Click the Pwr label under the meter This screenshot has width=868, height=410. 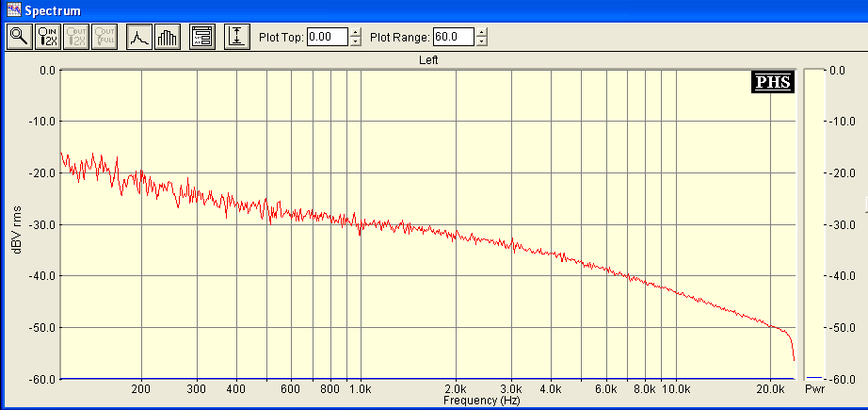point(815,389)
